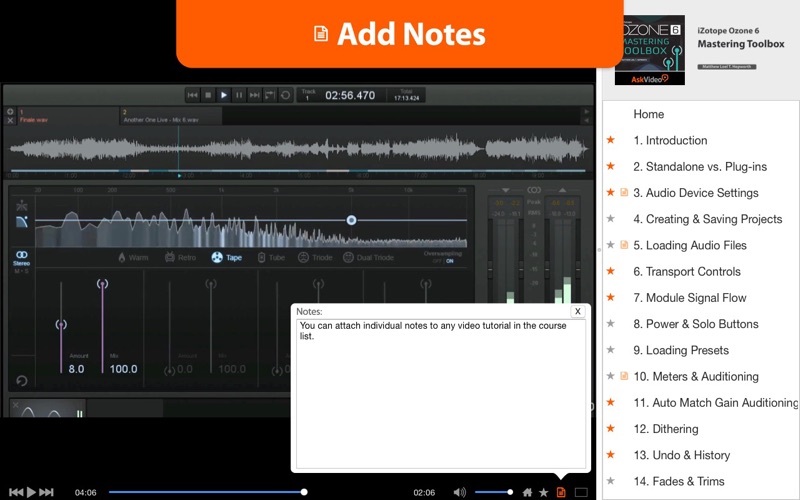Screen dimensions: 800x500
Task: Click Ozone transport play button in video
Action: pos(223,95)
